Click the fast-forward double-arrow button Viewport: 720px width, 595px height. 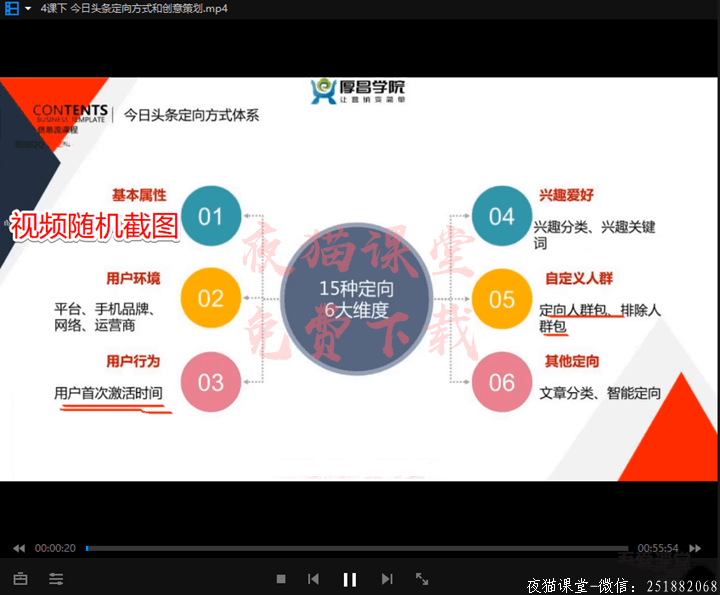[x=695, y=548]
